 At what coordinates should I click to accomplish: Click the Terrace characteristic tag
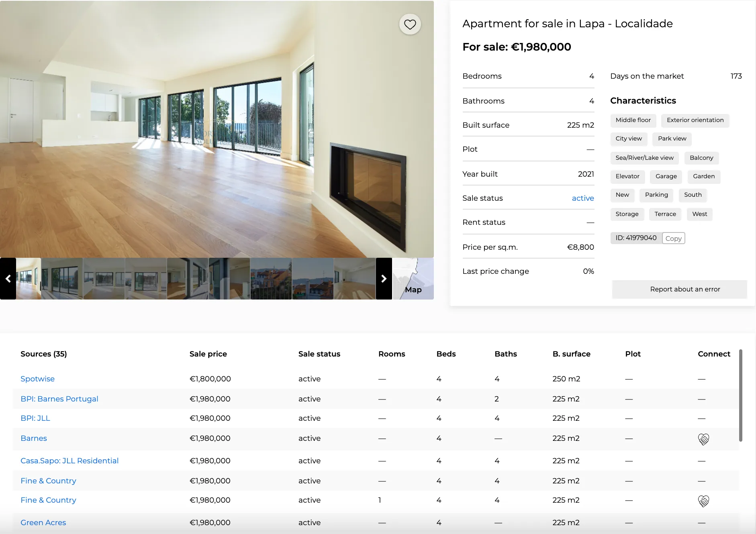click(665, 214)
